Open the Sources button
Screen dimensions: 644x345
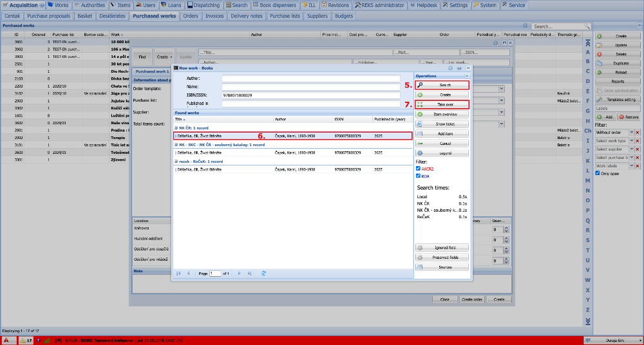442,267
